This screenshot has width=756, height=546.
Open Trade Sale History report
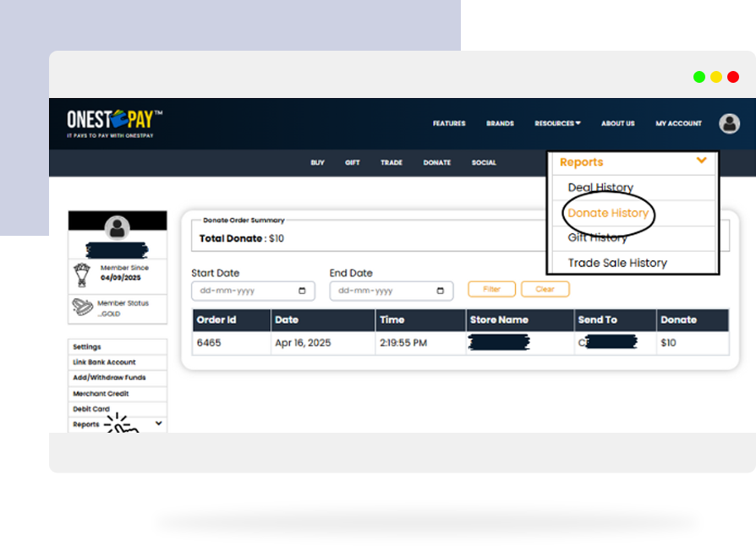(x=617, y=263)
